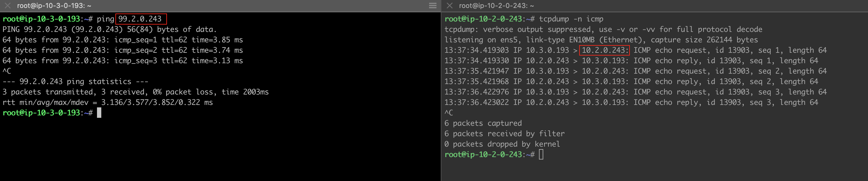This screenshot has height=181, width=868.
Task: Click the icmp_seq=3 ping reply line
Action: 123,61
